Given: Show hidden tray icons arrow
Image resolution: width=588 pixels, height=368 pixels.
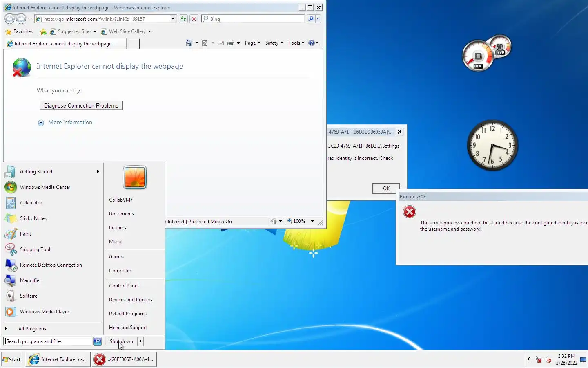Looking at the screenshot, I should (x=529, y=359).
